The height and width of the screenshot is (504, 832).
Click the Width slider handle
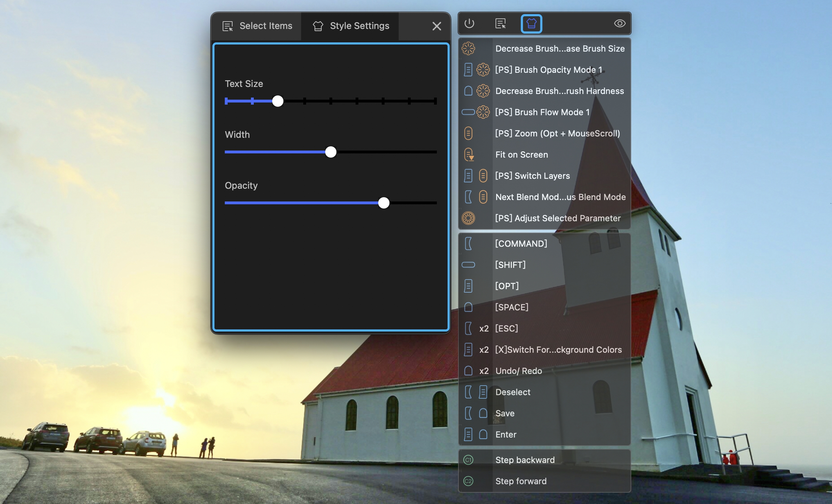click(330, 152)
